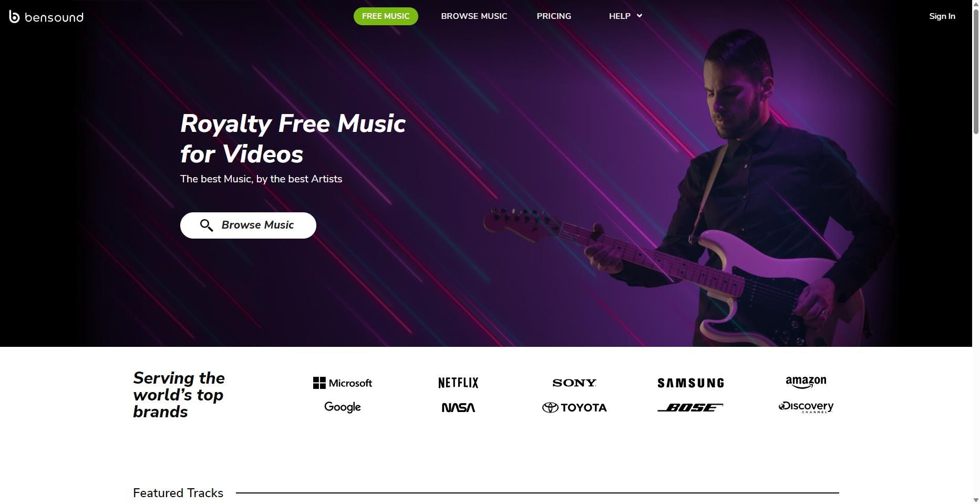
Task: Click the page scrollbar down arrow
Action: pyautogui.click(x=976, y=500)
